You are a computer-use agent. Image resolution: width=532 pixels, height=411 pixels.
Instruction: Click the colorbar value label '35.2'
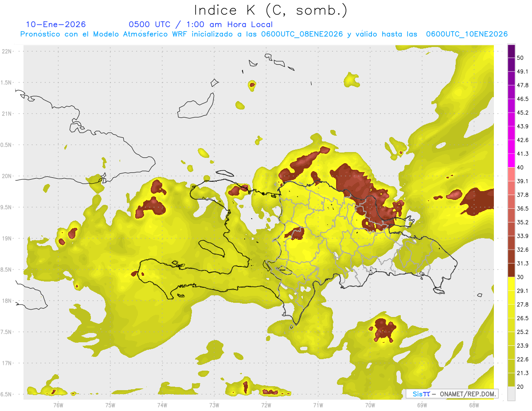point(523,222)
